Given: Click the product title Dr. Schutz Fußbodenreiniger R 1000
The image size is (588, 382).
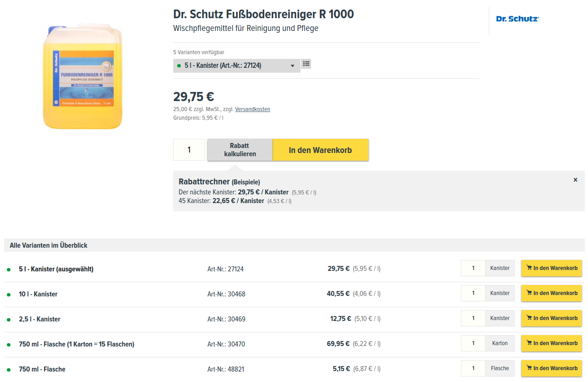Looking at the screenshot, I should [263, 14].
